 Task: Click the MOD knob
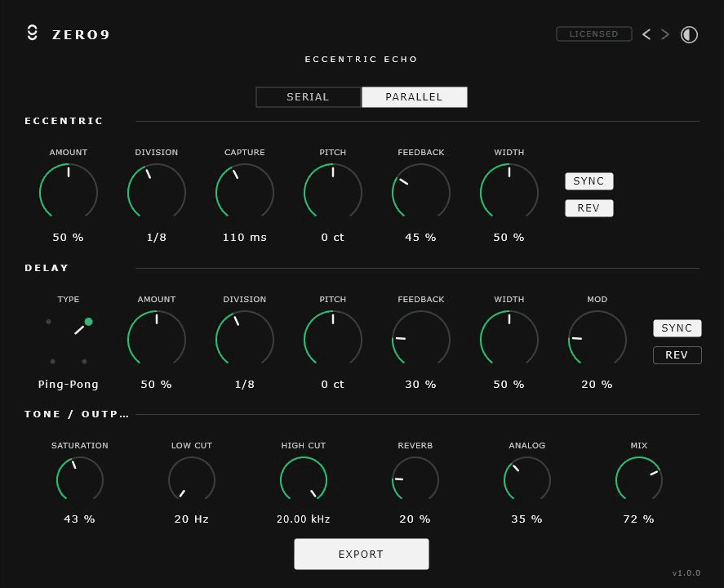pyautogui.click(x=597, y=339)
